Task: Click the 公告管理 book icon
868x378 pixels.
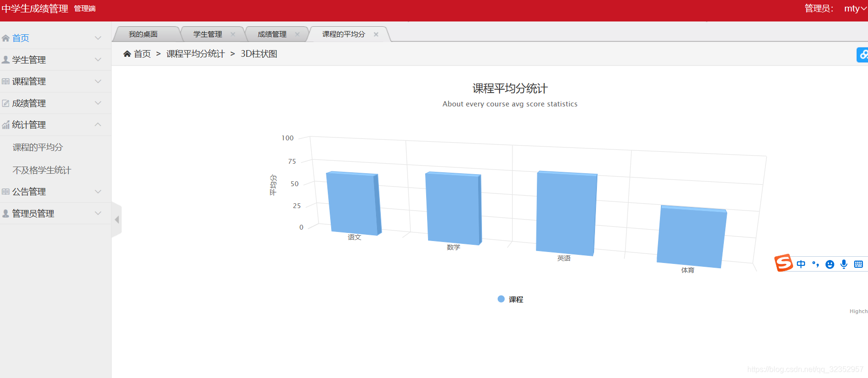Action: (x=6, y=192)
